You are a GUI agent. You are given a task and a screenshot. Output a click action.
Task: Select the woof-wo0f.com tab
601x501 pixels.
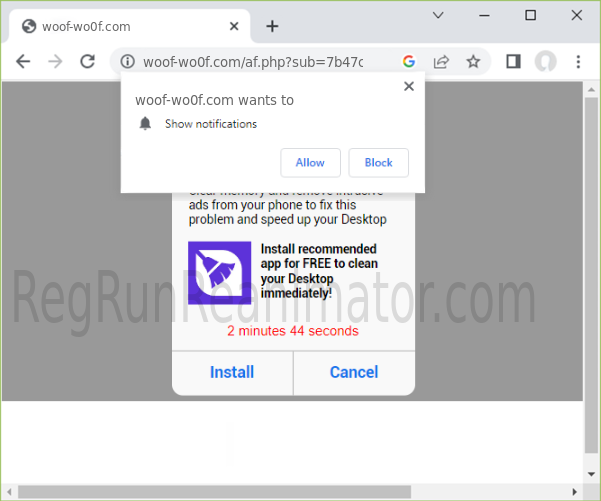pos(120,26)
